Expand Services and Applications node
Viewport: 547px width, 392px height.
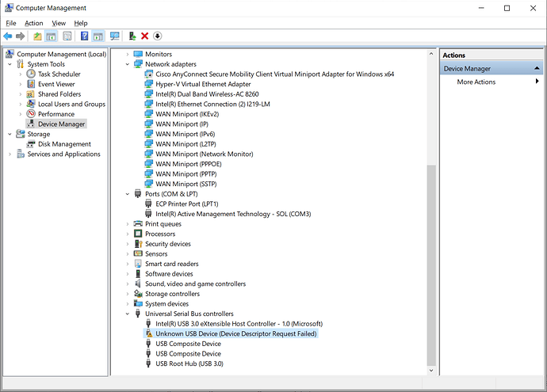point(10,154)
